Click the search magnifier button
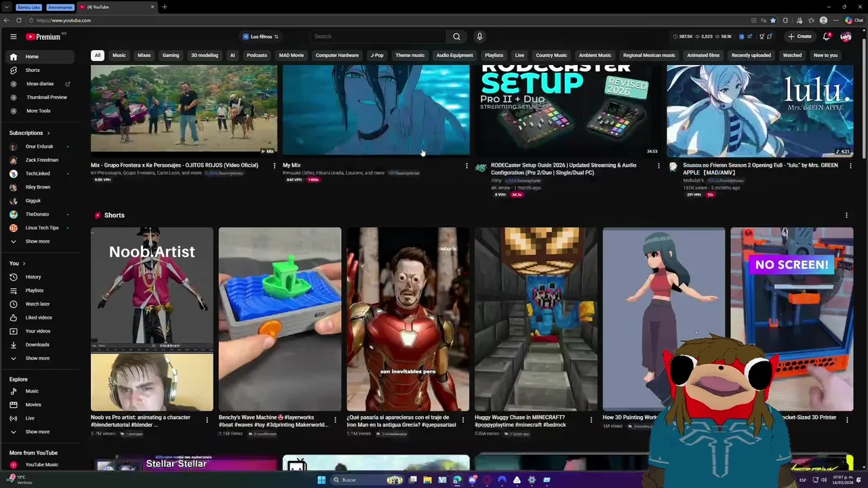Viewport: 868px width, 488px height. click(456, 37)
